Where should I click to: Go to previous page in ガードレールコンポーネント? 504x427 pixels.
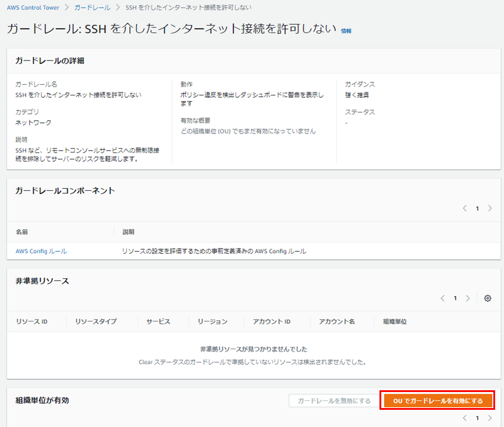click(x=465, y=208)
